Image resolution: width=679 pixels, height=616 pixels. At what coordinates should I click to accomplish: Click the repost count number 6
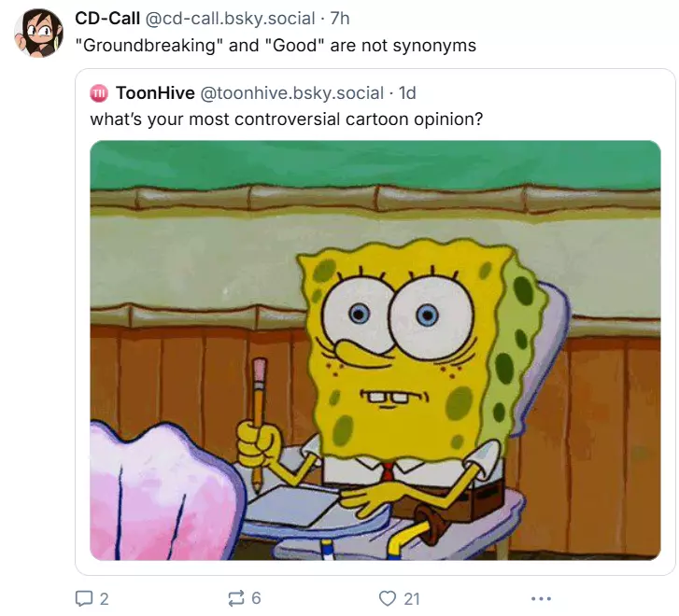256,599
